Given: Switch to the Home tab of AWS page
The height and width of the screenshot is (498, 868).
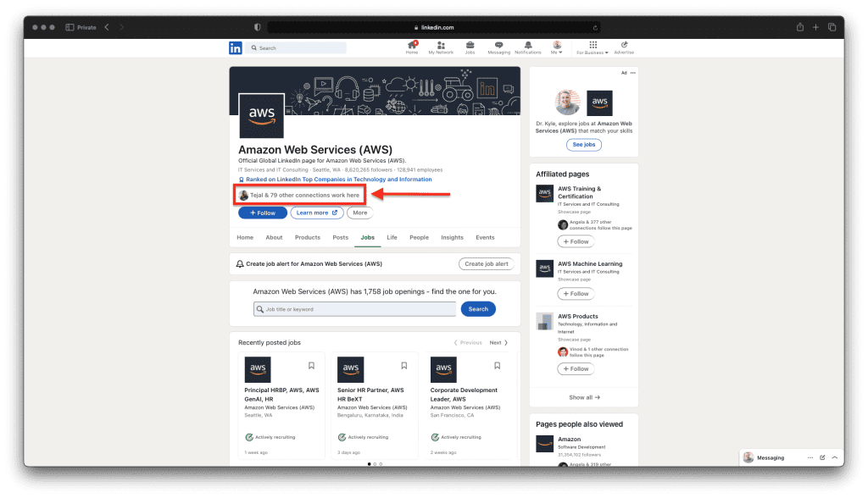Looking at the screenshot, I should (x=245, y=237).
